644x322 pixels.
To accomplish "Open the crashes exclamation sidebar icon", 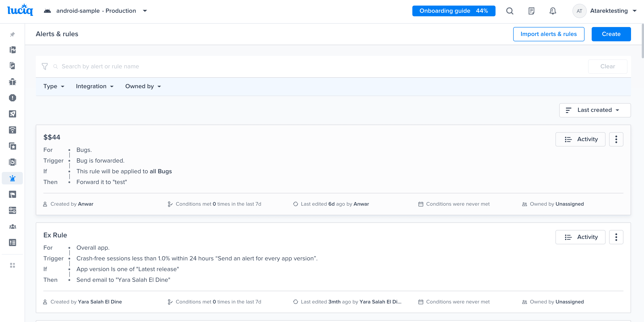I will 12,98.
